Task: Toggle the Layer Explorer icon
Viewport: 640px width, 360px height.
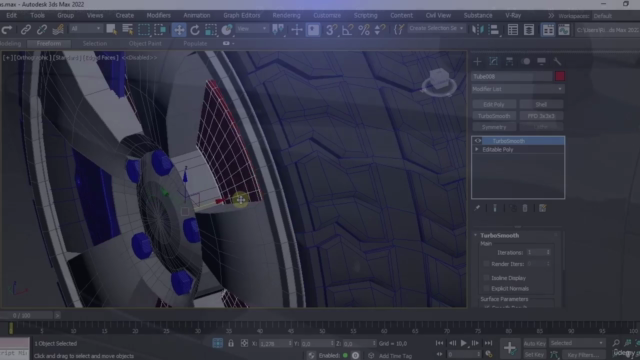Action: [529, 29]
